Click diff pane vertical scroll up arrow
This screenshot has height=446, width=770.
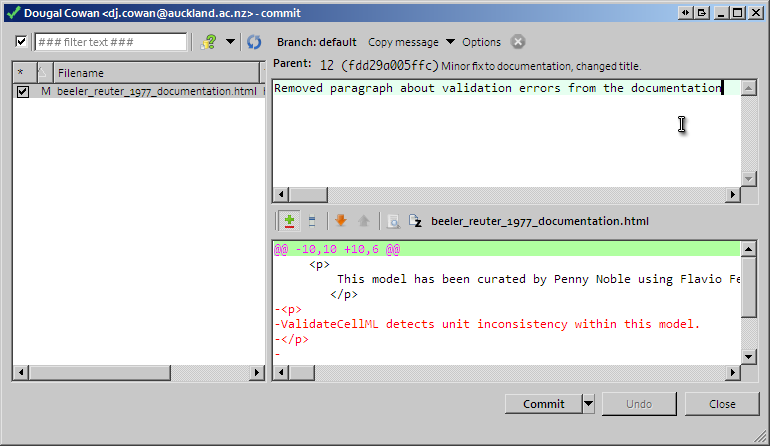tap(749, 249)
